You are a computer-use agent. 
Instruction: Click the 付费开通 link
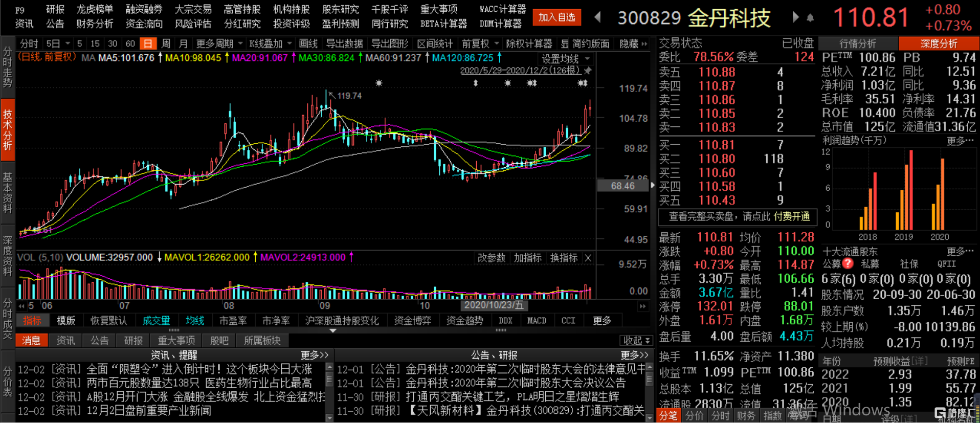point(792,216)
